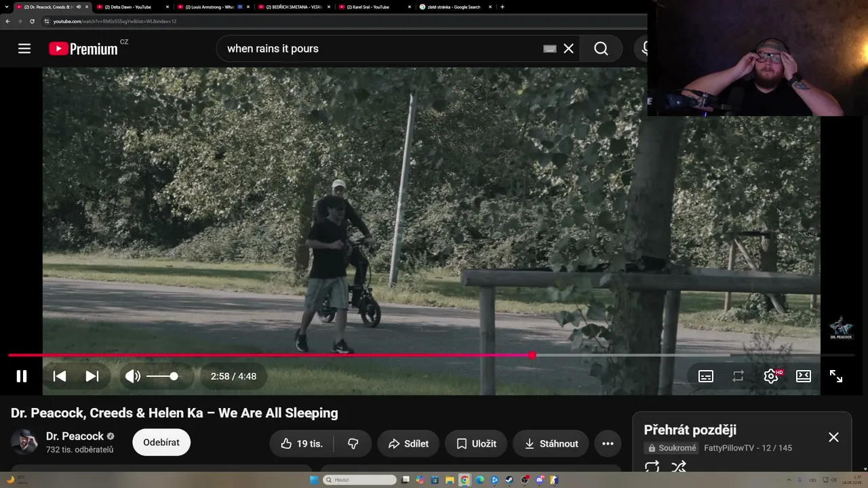This screenshot has width=868, height=488.
Task: Mute the video with the speaker icon
Action: point(133,376)
